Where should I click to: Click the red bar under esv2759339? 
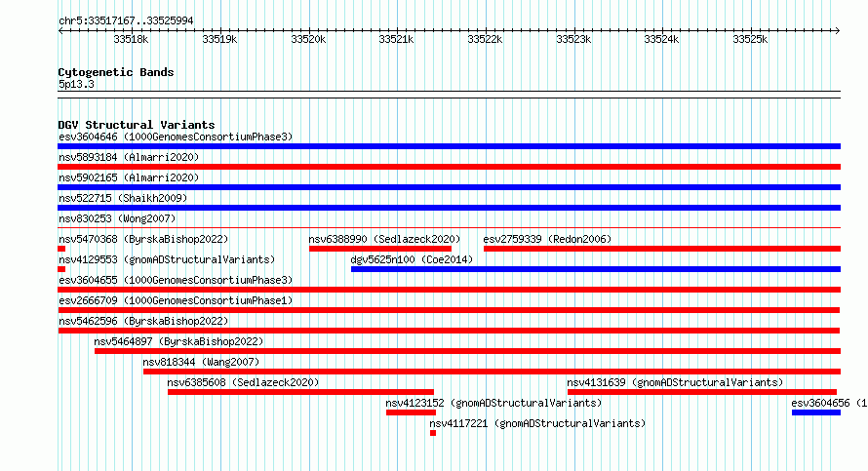click(662, 249)
